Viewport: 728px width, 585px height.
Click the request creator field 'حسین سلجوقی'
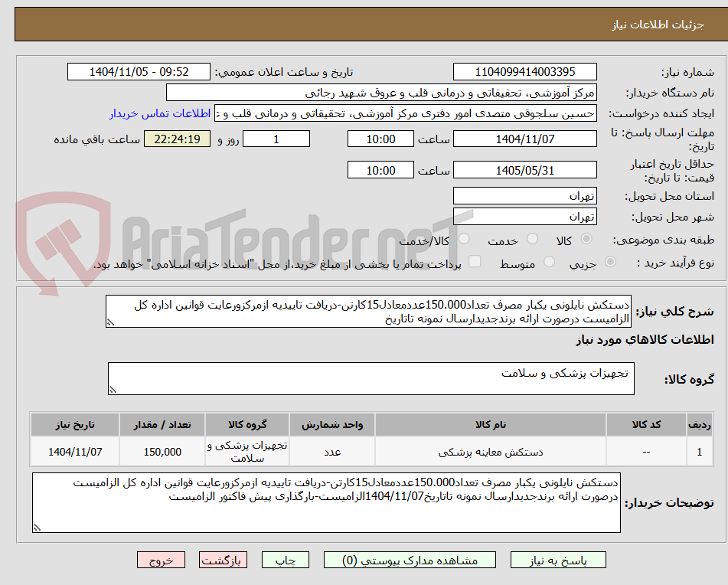tap(405, 114)
